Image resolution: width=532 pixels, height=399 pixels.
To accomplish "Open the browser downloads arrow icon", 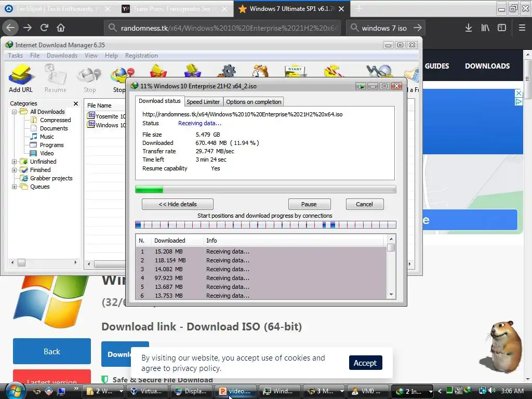I will [x=469, y=28].
